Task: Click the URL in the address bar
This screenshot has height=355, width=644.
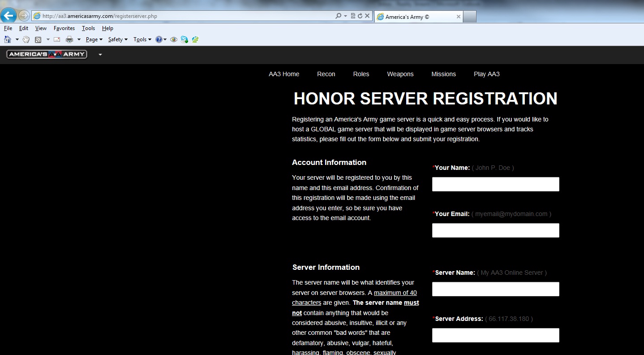Action: click(100, 16)
